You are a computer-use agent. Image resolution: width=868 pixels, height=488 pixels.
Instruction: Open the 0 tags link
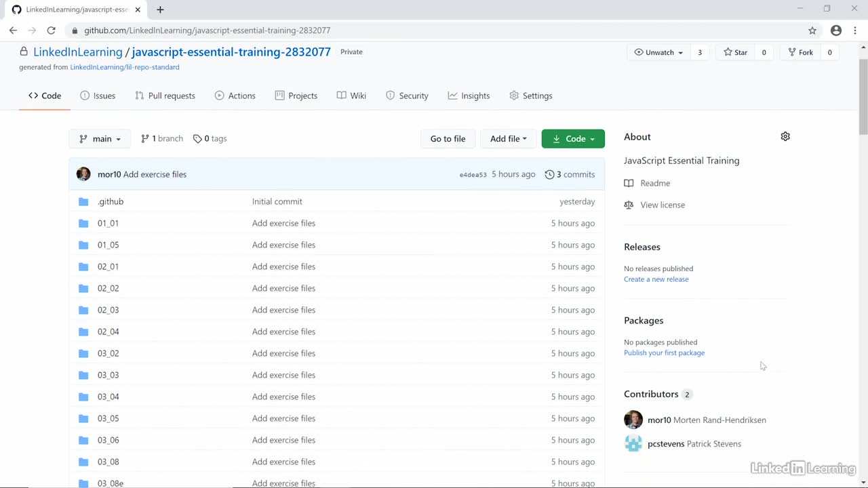[210, 138]
